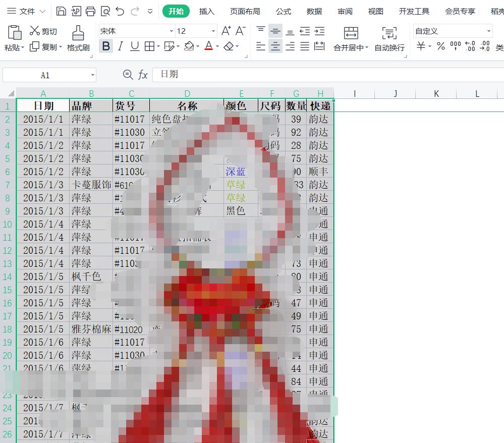Toggle Italic formatting
The width and height of the screenshot is (504, 443).
tap(120, 46)
